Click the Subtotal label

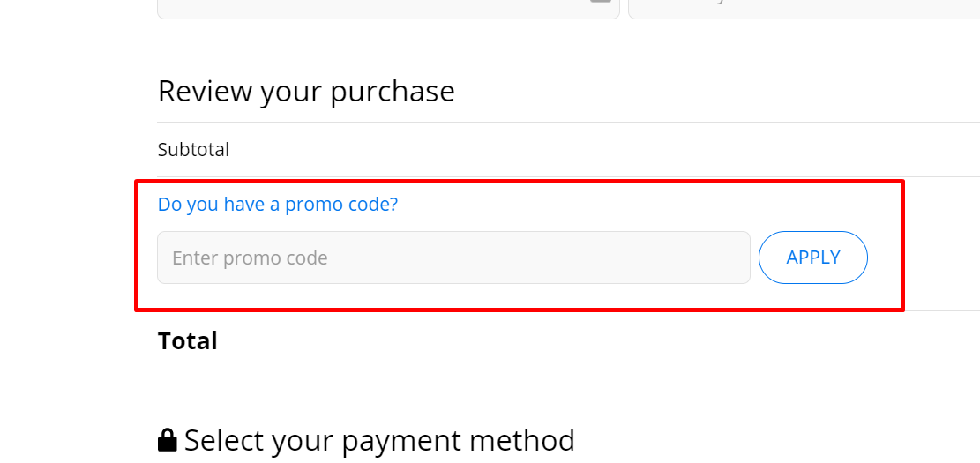193,150
